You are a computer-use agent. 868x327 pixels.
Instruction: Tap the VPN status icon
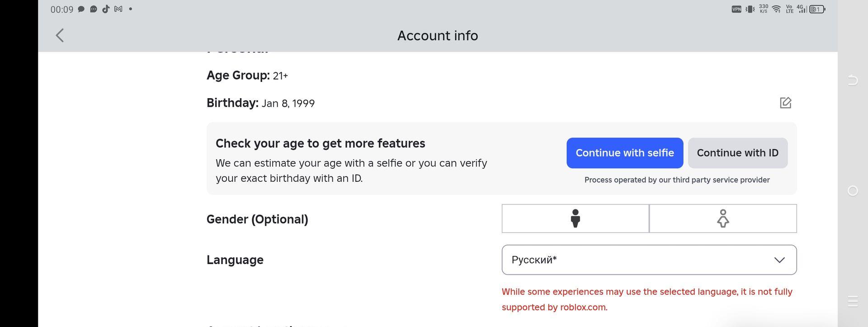736,9
